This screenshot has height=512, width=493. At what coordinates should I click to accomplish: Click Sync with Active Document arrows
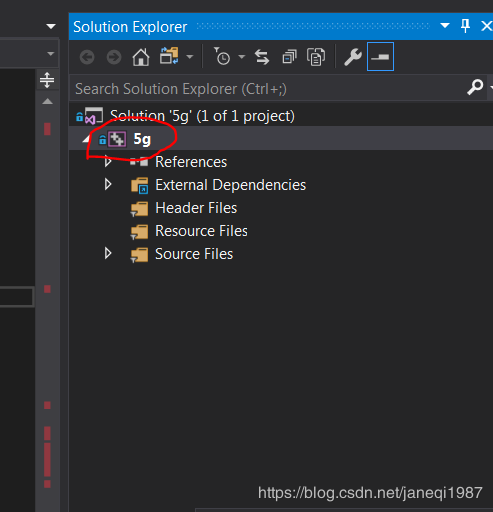pyautogui.click(x=262, y=57)
